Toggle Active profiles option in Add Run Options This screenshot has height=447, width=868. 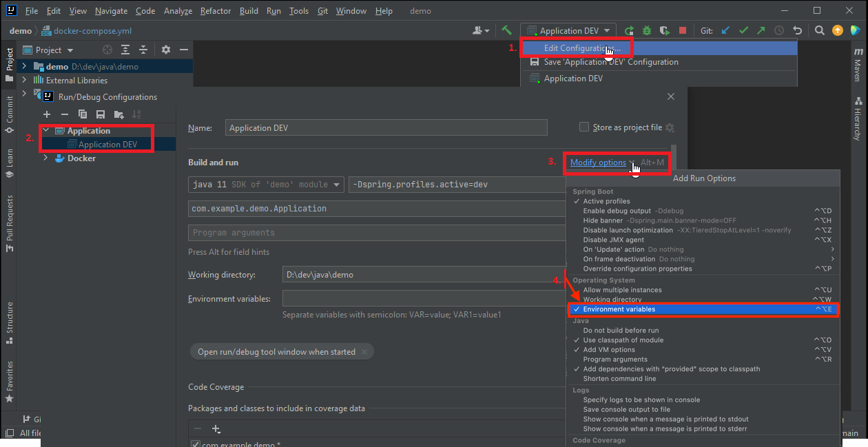coord(703,201)
